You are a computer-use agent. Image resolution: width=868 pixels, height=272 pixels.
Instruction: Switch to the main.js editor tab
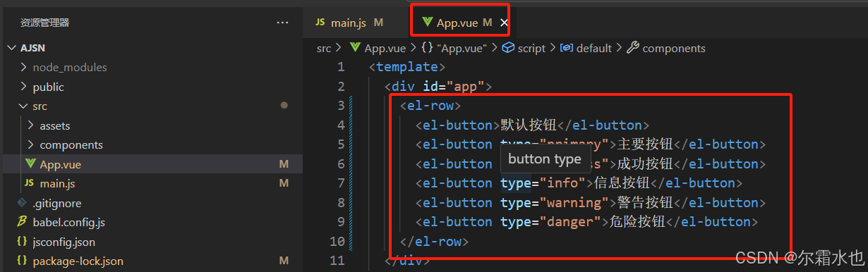[349, 23]
